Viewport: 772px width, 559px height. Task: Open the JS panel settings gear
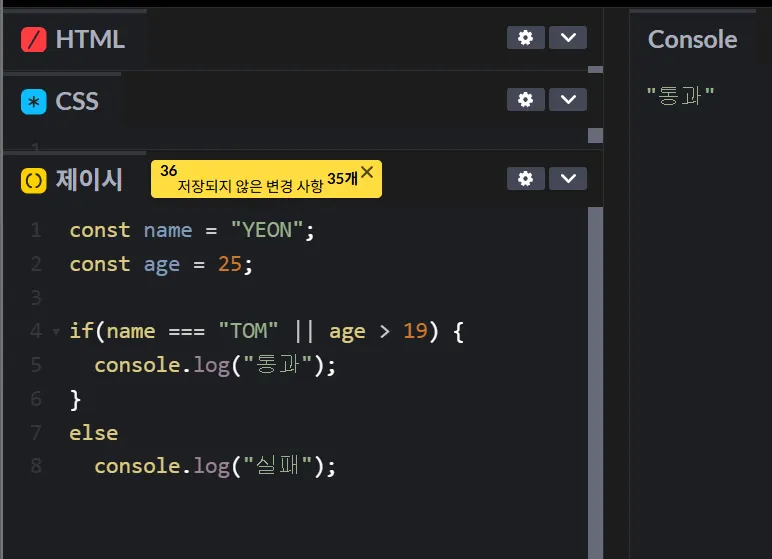click(525, 178)
